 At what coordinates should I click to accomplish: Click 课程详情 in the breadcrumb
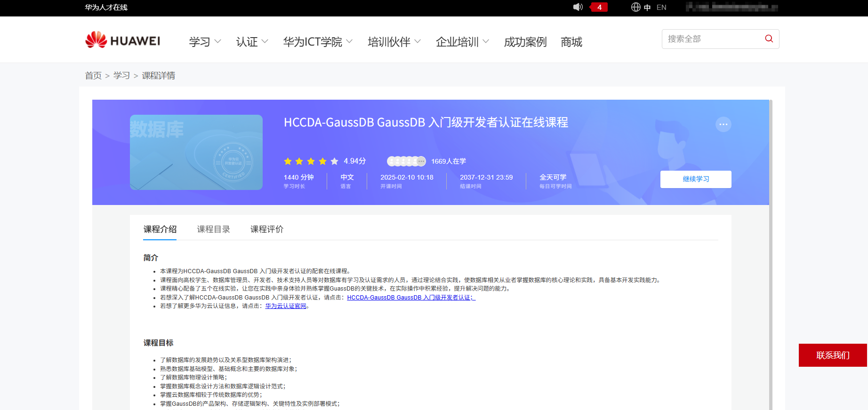point(159,76)
